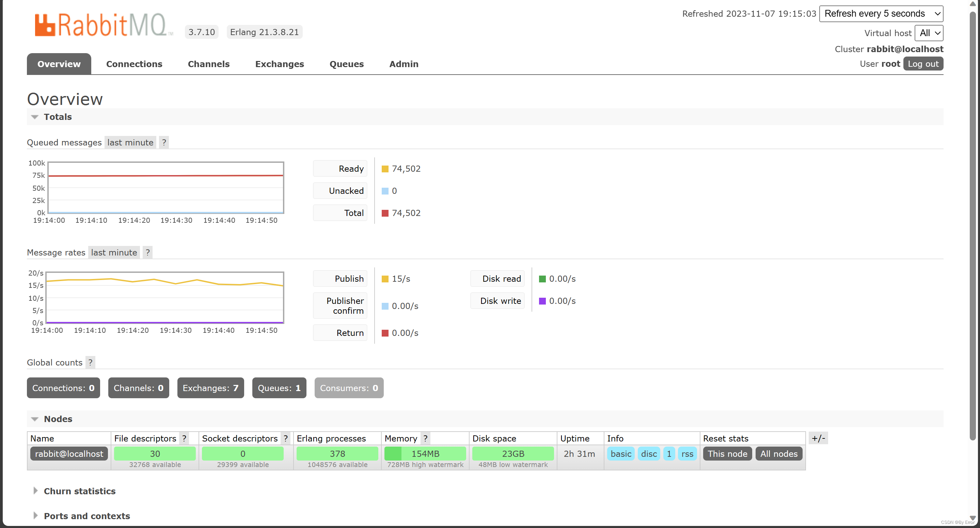The image size is (980, 528).
Task: Click 'All nodes' reset stats button
Action: pyautogui.click(x=778, y=453)
